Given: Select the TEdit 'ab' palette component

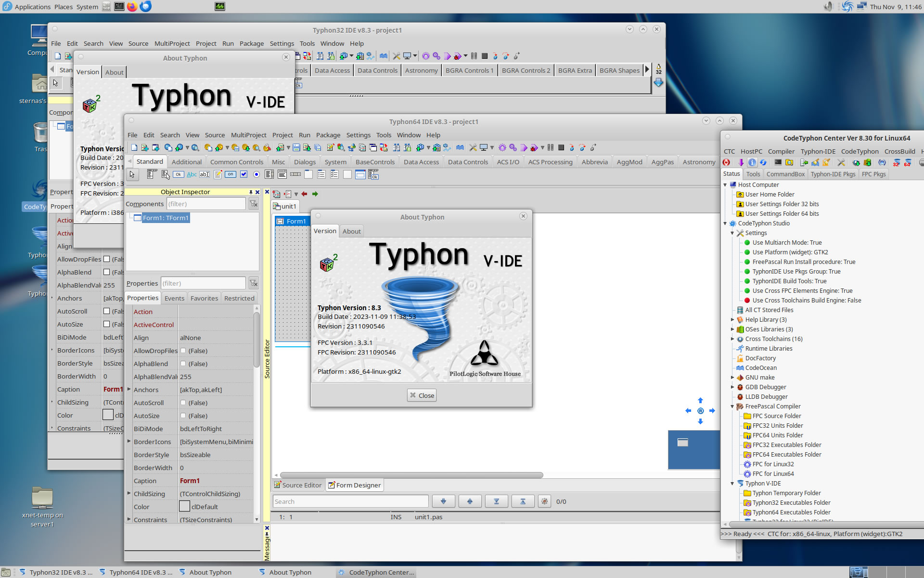Looking at the screenshot, I should pyautogui.click(x=205, y=174).
